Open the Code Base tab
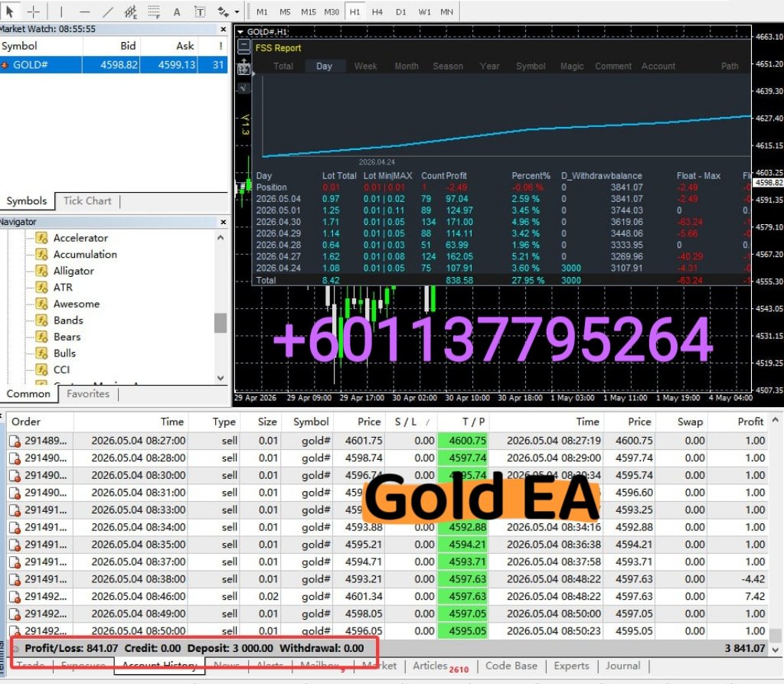Viewport: 784px width, 684px height. 511,666
